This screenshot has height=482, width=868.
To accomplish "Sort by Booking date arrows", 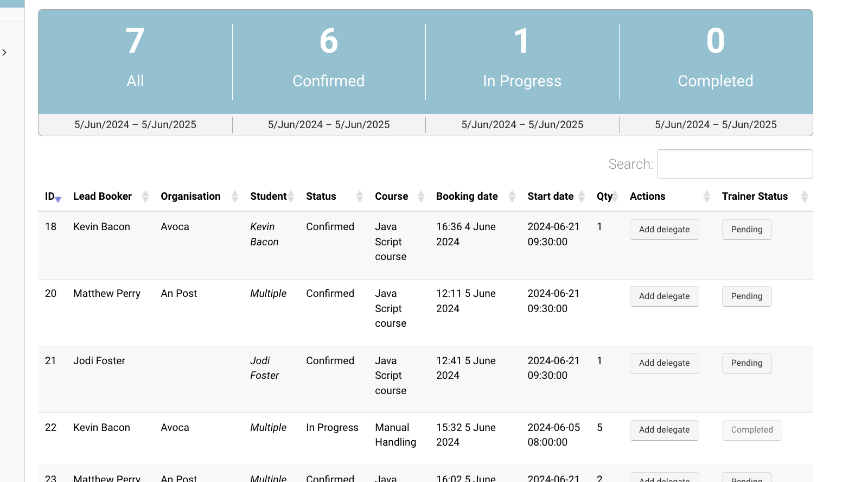I will pyautogui.click(x=512, y=196).
